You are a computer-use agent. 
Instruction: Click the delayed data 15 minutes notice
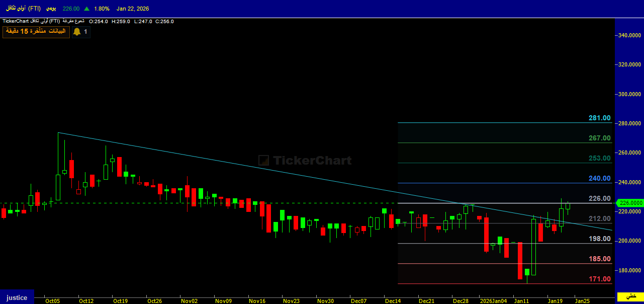pos(35,32)
